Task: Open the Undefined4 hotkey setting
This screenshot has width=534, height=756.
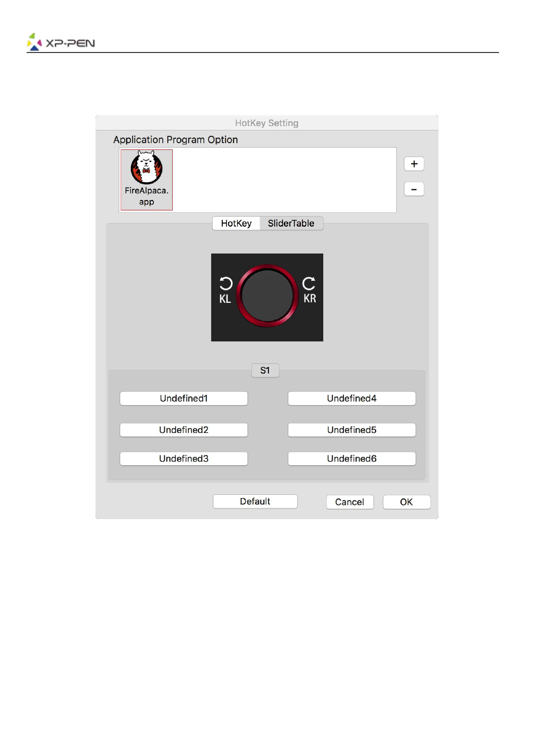Action: point(352,398)
